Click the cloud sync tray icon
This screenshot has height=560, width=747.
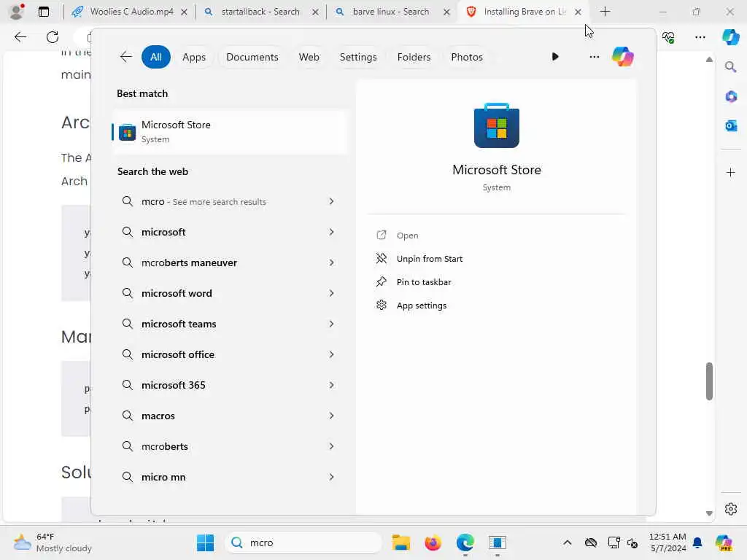point(591,542)
